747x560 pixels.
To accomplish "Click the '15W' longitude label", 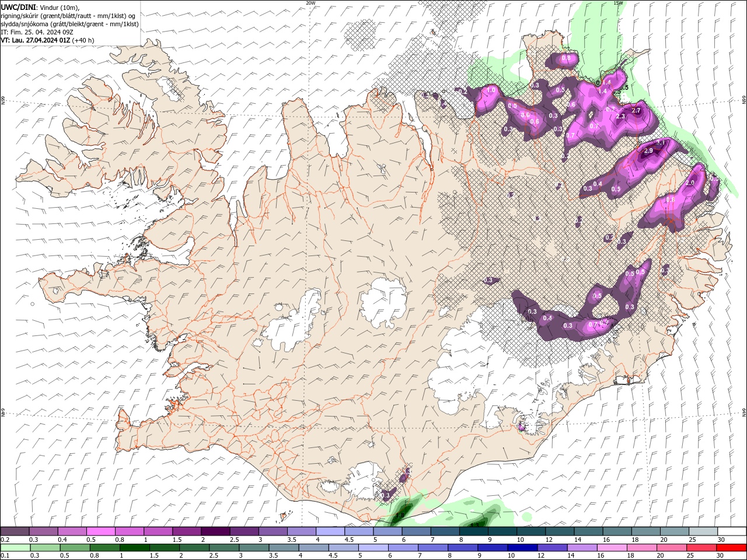I will coord(618,3).
